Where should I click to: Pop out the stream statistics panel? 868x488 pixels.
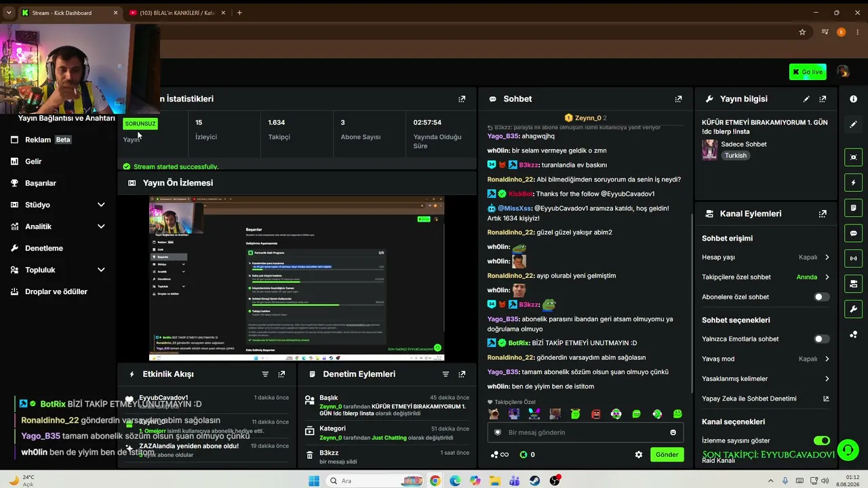pos(462,99)
